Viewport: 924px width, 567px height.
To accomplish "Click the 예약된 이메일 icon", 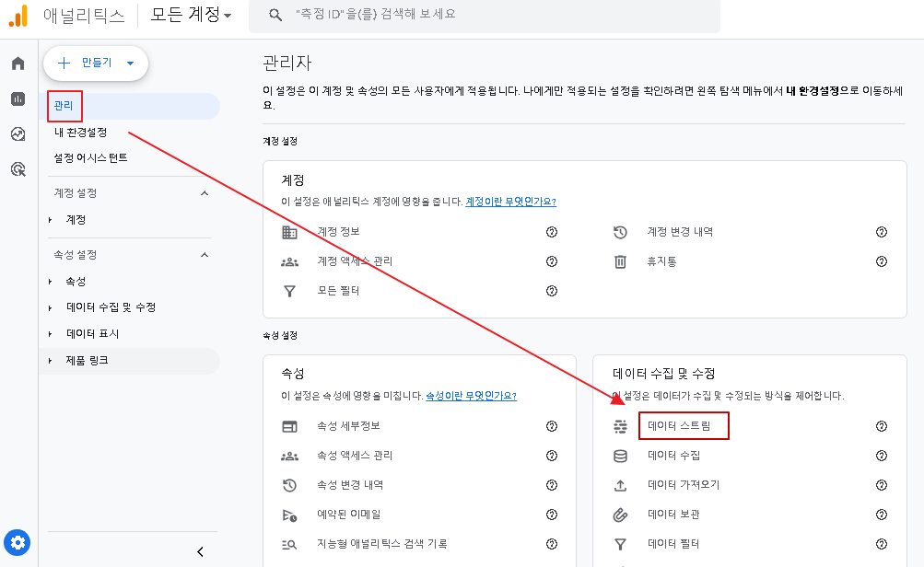I will pyautogui.click(x=289, y=515).
